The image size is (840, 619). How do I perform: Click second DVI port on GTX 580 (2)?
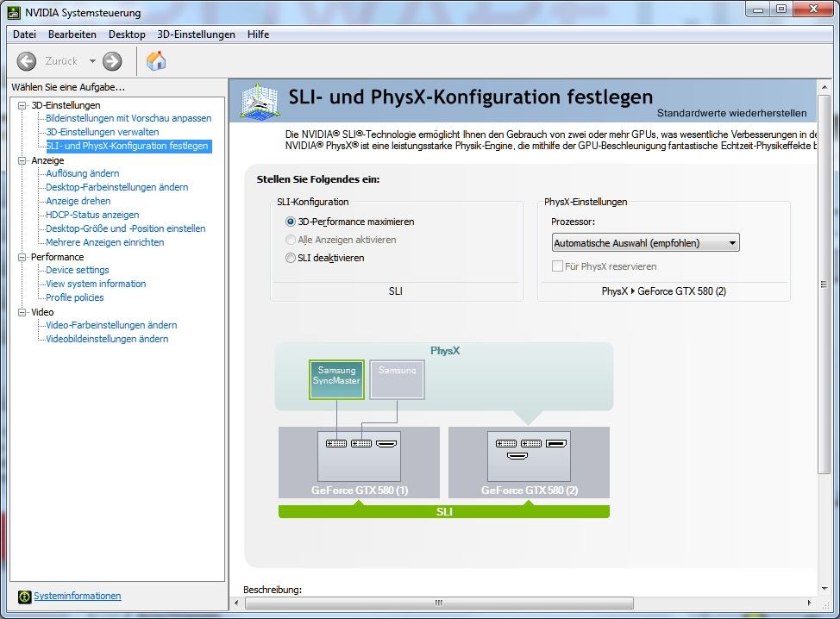pyautogui.click(x=531, y=443)
